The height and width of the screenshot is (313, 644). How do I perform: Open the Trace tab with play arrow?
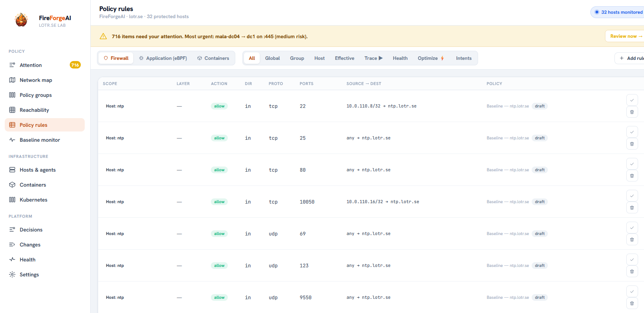click(374, 58)
